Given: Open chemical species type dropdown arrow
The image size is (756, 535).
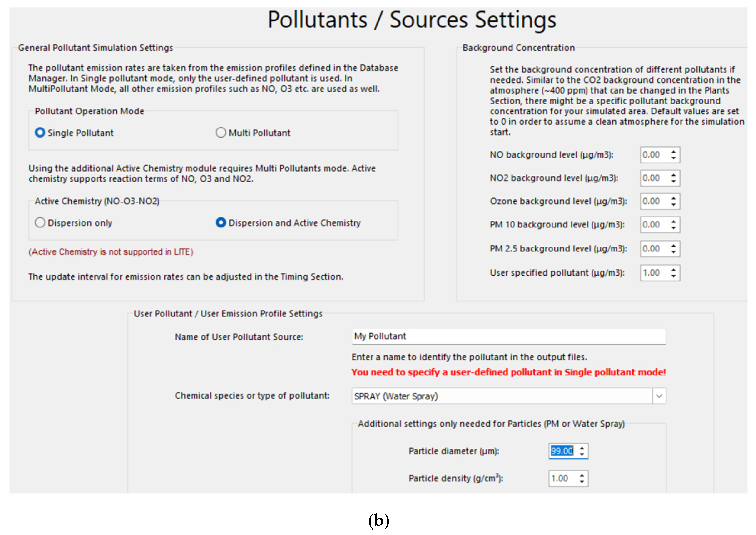Looking at the screenshot, I should (x=659, y=396).
